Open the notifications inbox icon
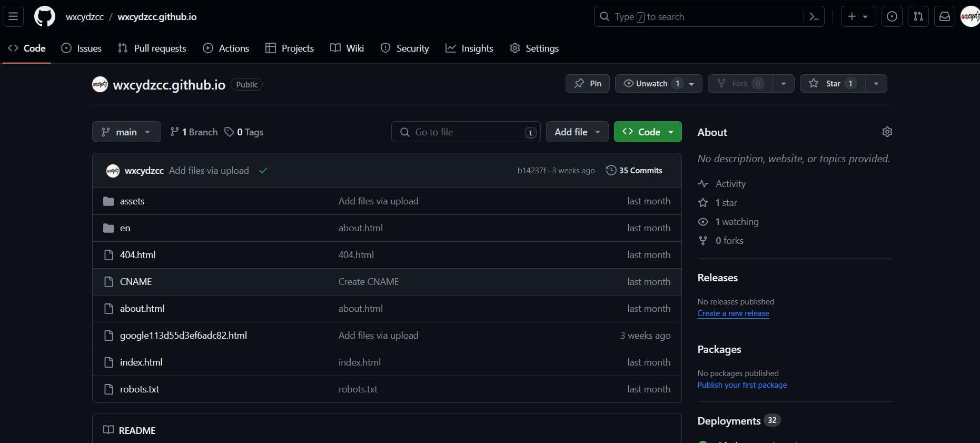This screenshot has width=980, height=443. click(945, 17)
